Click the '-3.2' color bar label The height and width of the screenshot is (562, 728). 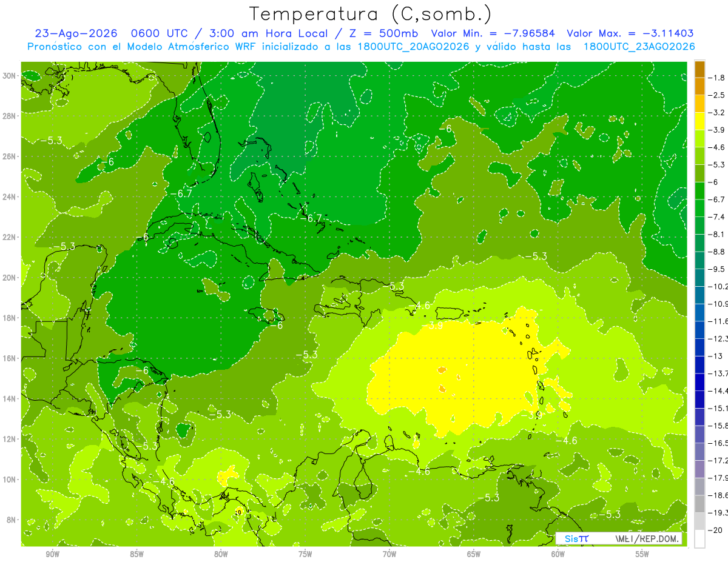[718, 113]
